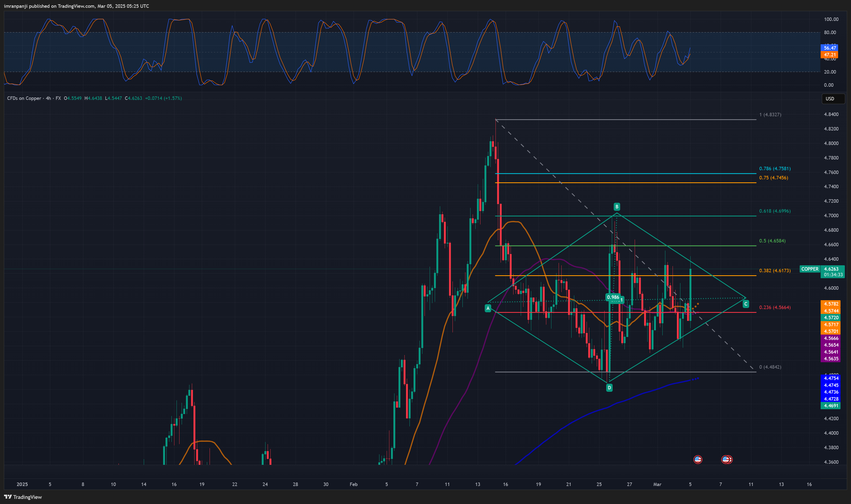The height and width of the screenshot is (504, 851).
Task: Click the blue price tag 4.4745
Action: (x=831, y=385)
